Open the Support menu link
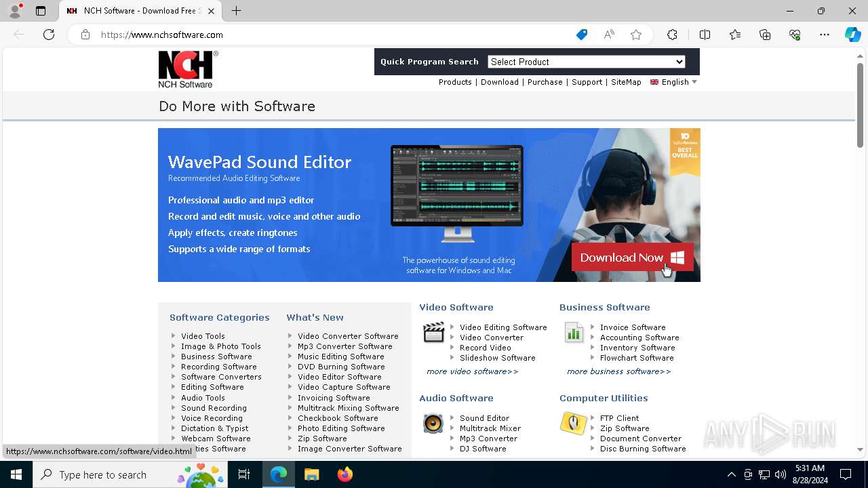Viewport: 868px width, 488px height. click(x=587, y=82)
